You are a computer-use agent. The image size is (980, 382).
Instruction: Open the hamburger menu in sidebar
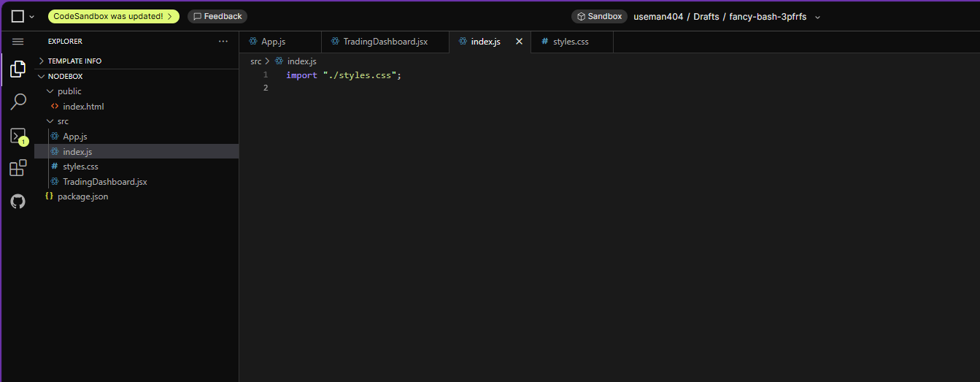click(18, 42)
